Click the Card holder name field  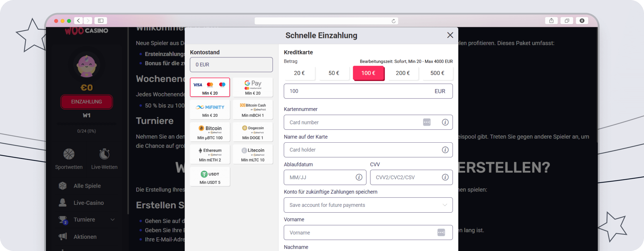pos(363,150)
